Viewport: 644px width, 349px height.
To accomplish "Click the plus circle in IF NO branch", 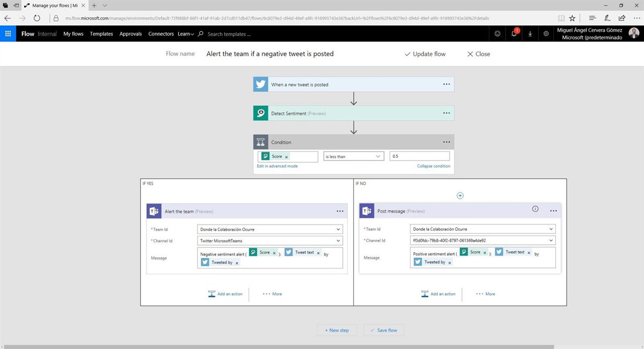I will coord(460,196).
